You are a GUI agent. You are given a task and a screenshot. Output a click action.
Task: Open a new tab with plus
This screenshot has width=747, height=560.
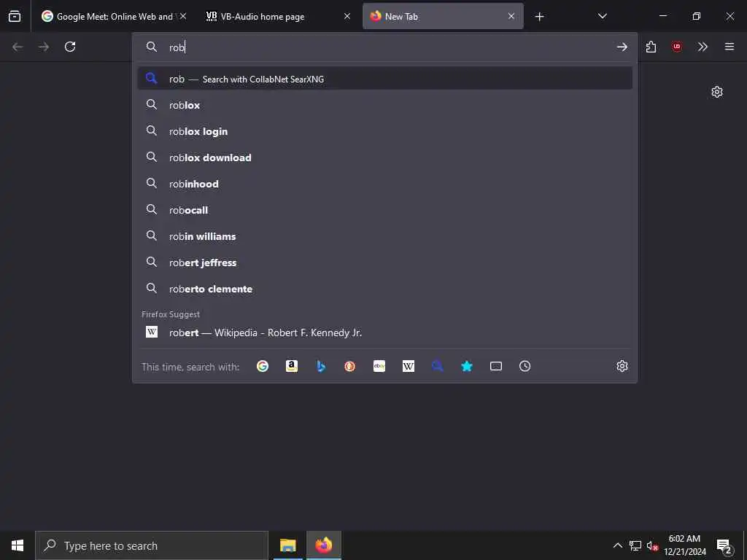click(539, 17)
